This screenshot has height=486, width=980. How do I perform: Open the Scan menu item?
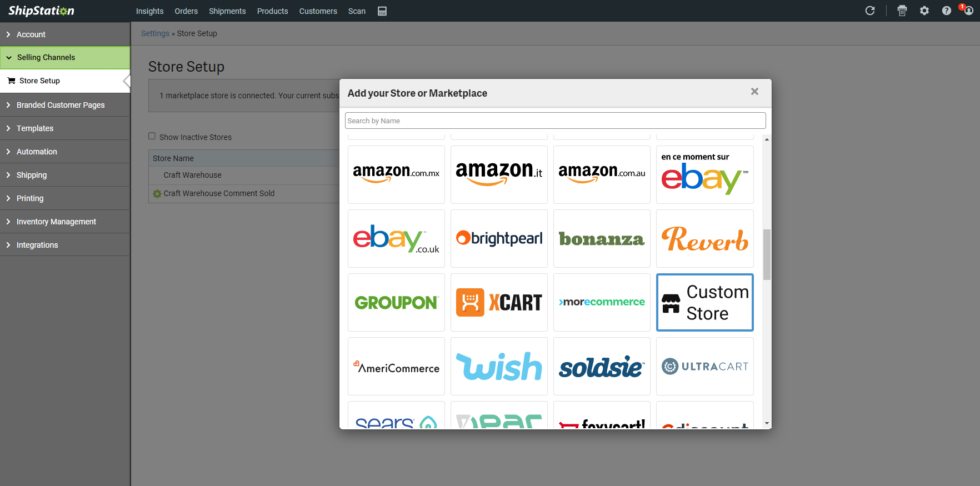tap(357, 11)
